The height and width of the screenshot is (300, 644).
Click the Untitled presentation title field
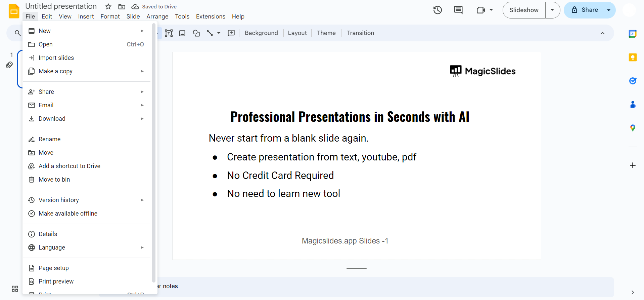click(x=61, y=6)
